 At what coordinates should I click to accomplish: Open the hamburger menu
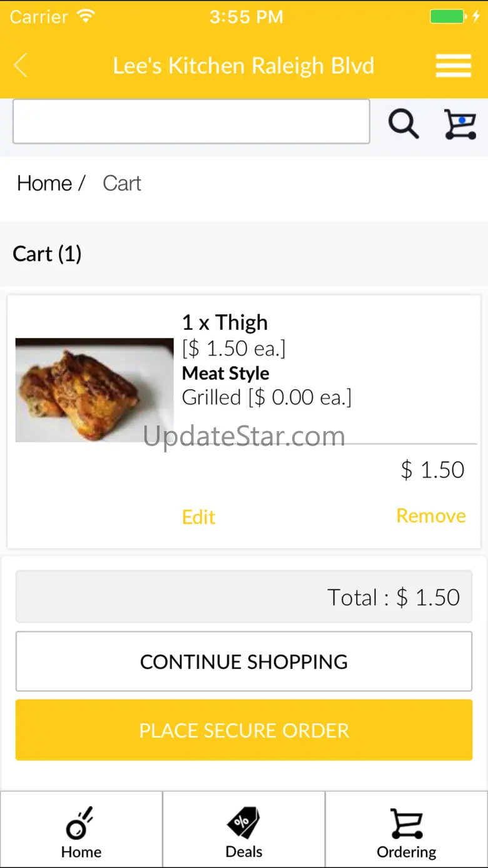tap(453, 65)
